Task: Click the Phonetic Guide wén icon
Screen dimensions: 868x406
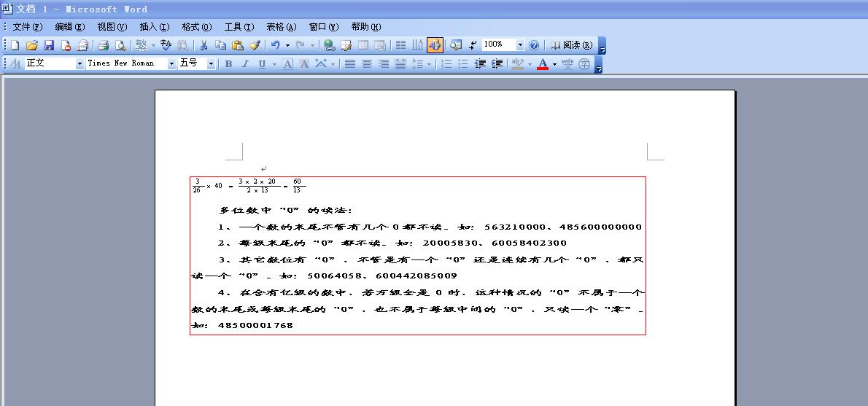Action: [567, 63]
